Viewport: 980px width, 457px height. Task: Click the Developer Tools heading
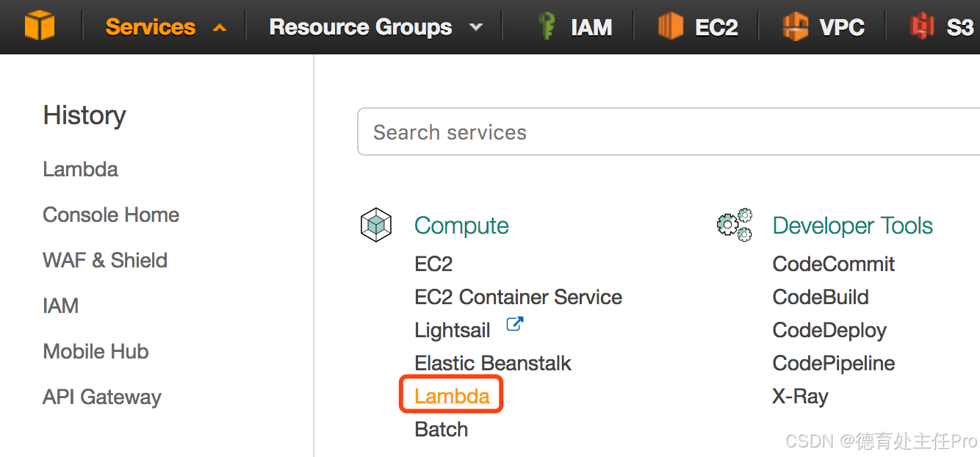tap(853, 226)
